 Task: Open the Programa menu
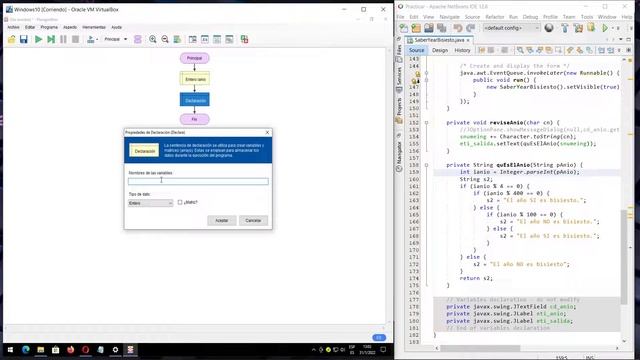click(49, 27)
